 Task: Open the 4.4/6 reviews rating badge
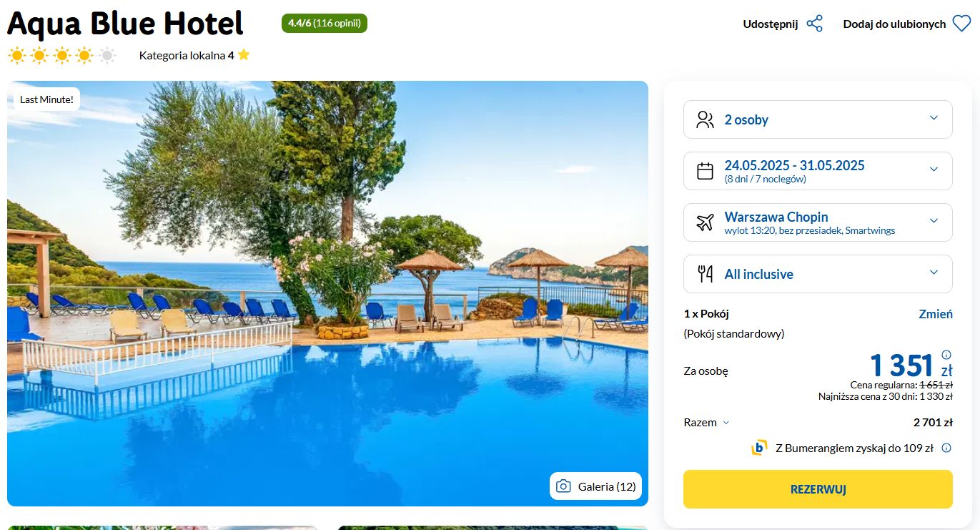pyautogui.click(x=325, y=23)
